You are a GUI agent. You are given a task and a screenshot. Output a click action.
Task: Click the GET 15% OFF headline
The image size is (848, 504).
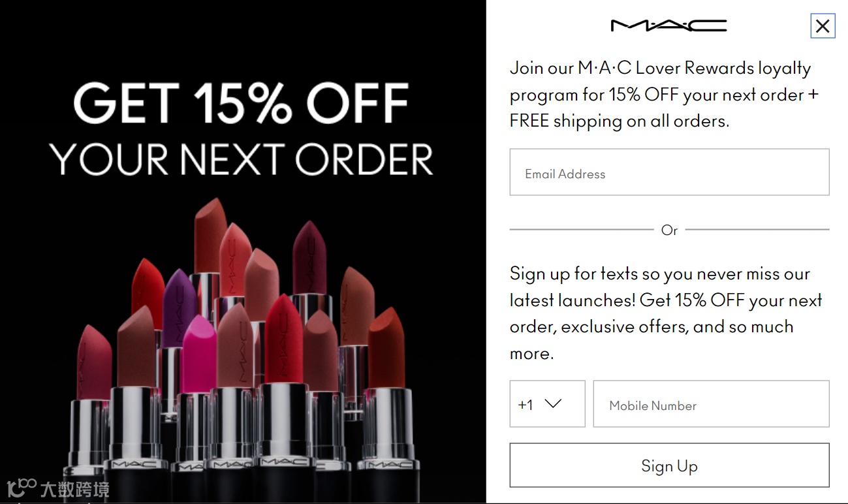coord(241,102)
